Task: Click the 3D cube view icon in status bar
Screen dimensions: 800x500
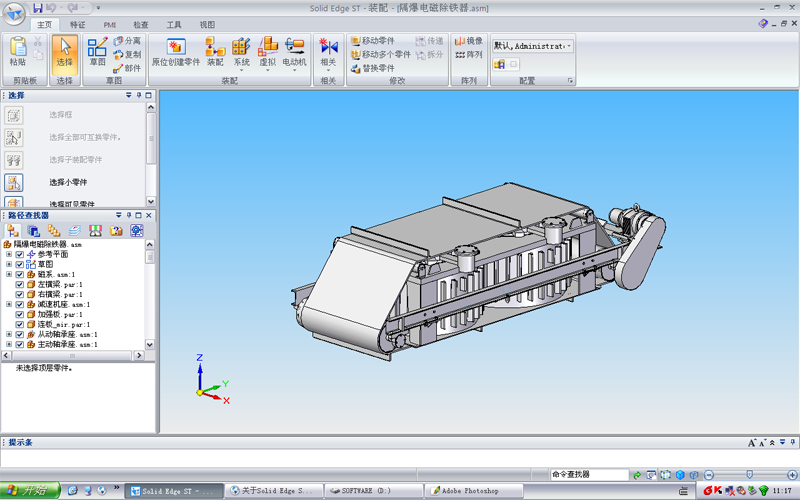Action: pyautogui.click(x=680, y=475)
